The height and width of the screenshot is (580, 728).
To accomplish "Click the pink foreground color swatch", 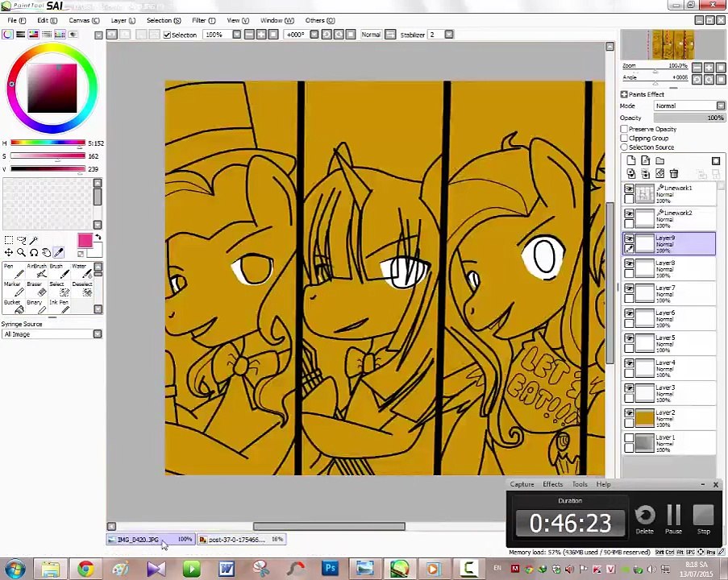I will click(x=85, y=240).
